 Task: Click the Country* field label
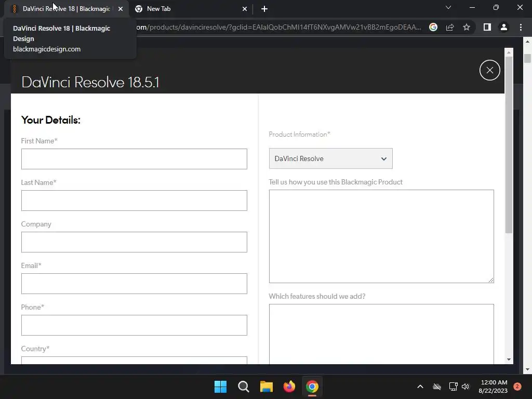point(35,349)
